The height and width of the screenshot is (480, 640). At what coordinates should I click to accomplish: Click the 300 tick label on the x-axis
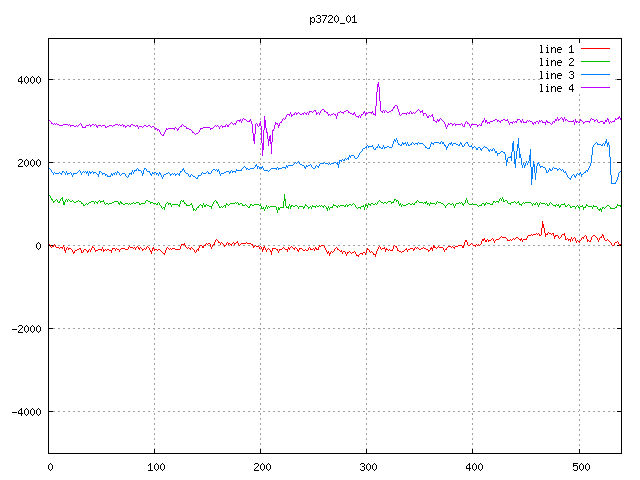point(367,466)
